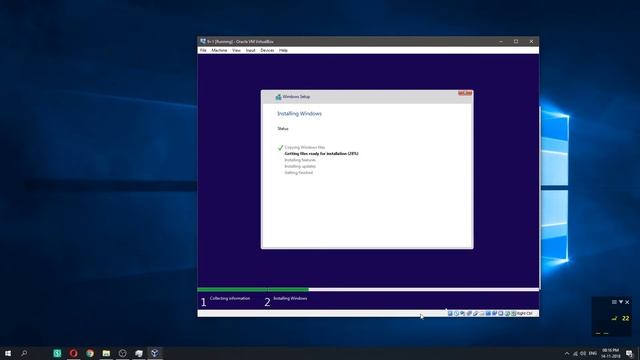
Task: Click the Right Ctrl host key label
Action: [524, 313]
